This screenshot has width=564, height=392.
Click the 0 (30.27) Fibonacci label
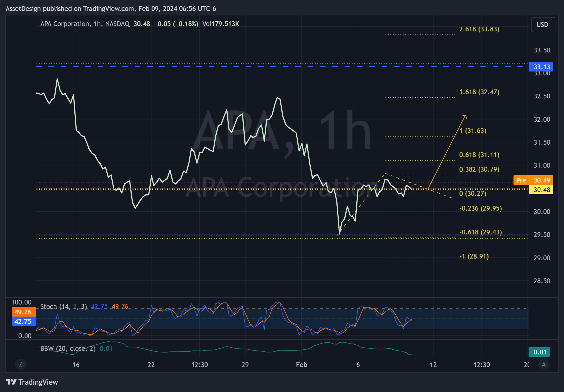point(473,193)
